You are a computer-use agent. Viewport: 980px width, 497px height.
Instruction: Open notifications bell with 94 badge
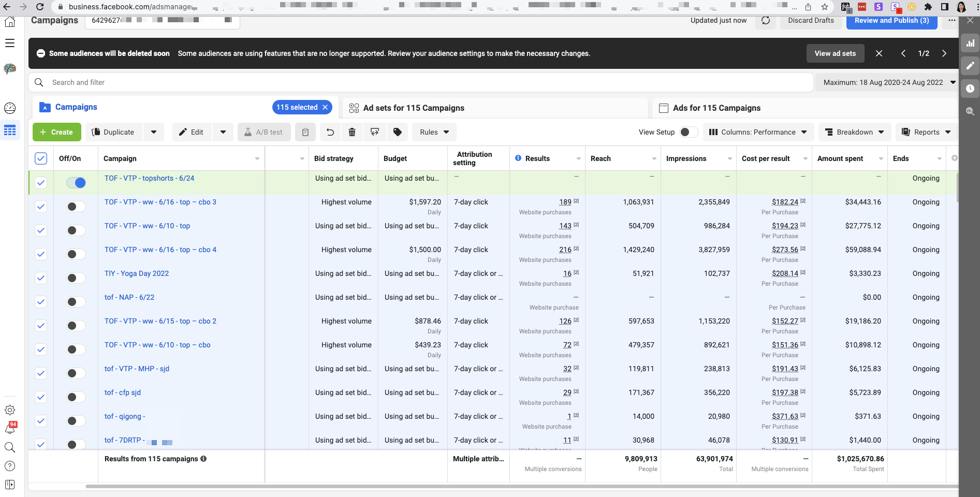pyautogui.click(x=10, y=429)
